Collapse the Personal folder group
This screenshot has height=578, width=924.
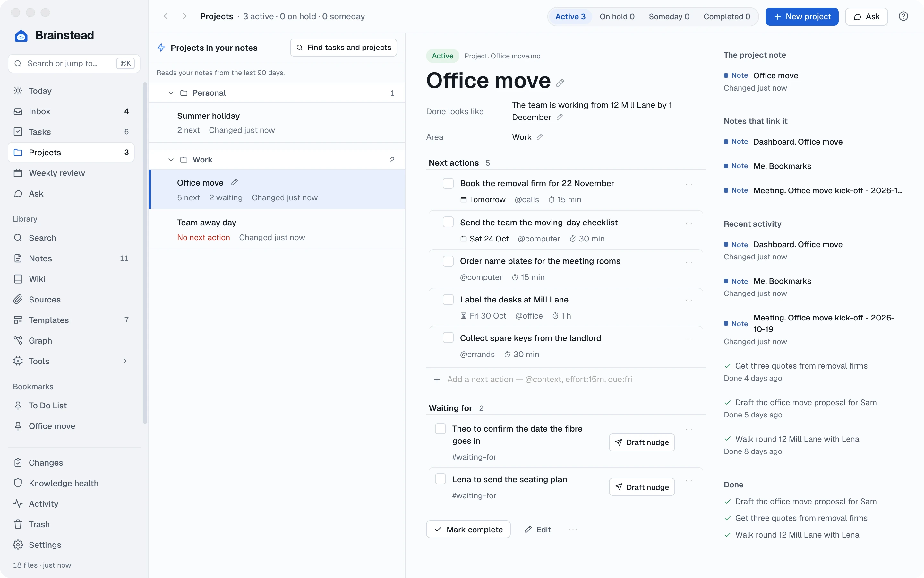point(171,93)
